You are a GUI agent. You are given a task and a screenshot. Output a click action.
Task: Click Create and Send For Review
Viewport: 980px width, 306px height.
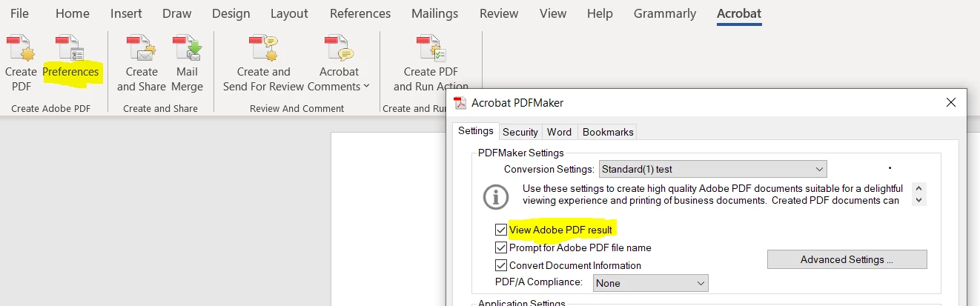pos(263,64)
